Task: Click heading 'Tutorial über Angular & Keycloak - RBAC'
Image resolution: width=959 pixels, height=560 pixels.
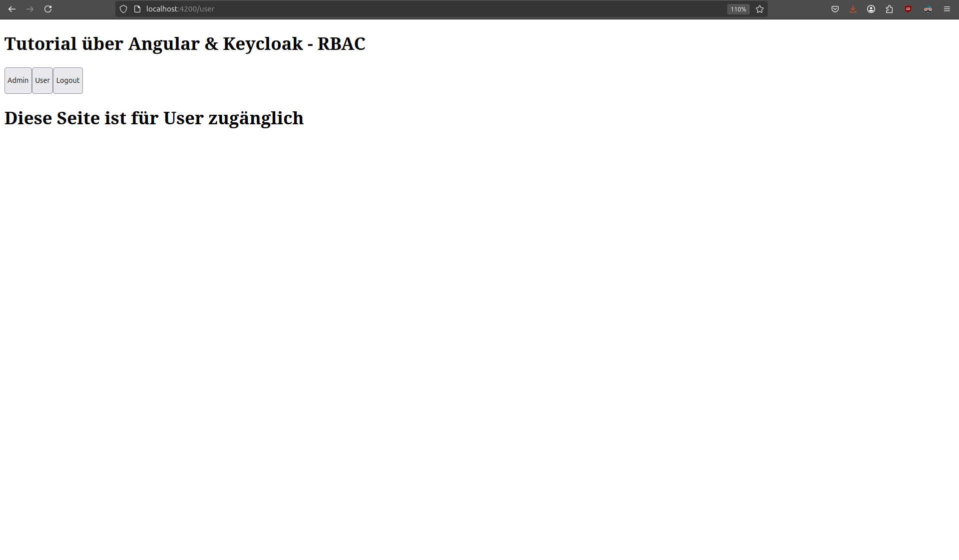Action: [x=185, y=44]
